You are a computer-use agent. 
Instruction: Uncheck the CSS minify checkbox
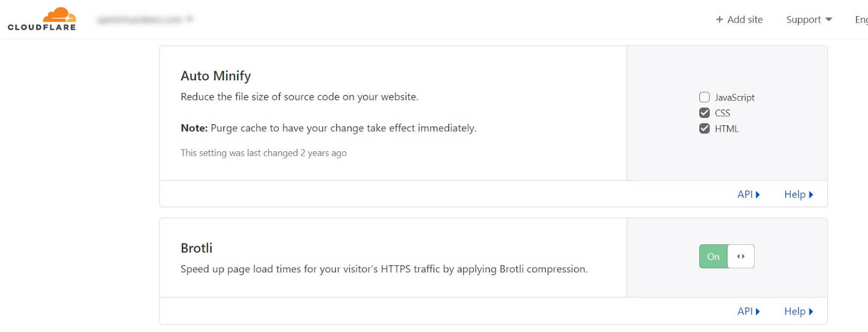(704, 113)
